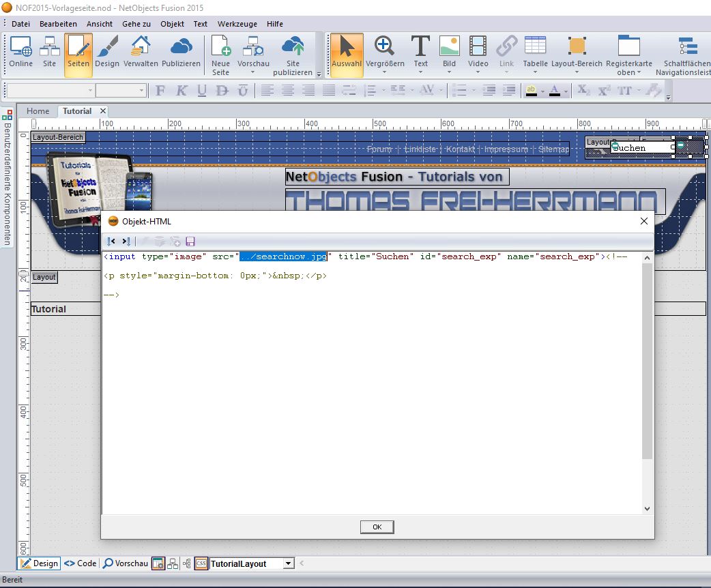Click the save icon in Objekt-HTML dialog
711x588 pixels.
190,241
